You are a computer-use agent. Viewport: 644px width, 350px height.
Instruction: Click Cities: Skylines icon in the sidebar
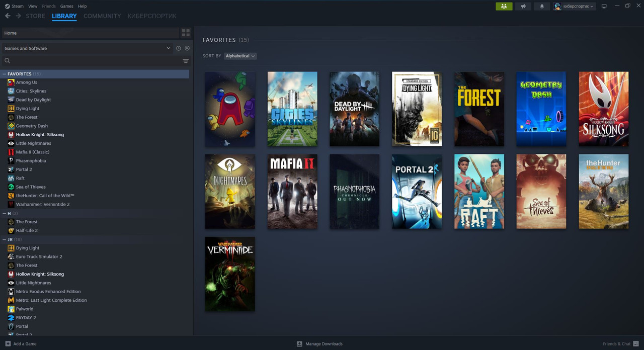pos(11,91)
